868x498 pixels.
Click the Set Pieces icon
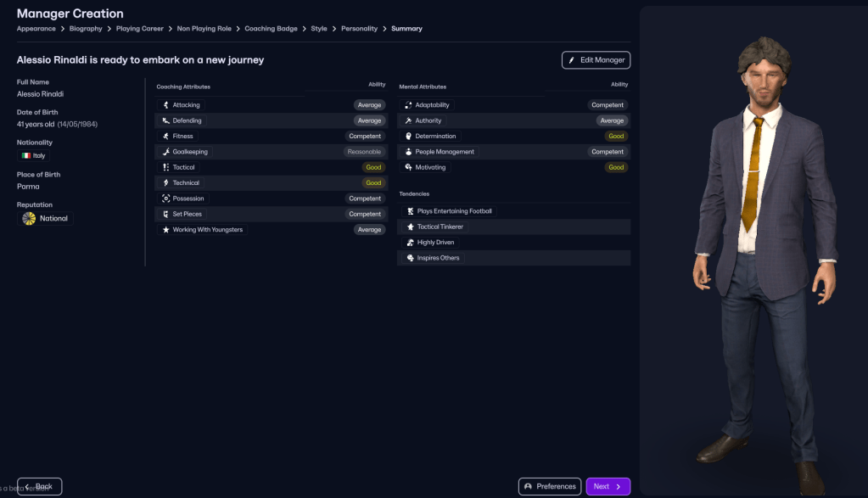166,215
